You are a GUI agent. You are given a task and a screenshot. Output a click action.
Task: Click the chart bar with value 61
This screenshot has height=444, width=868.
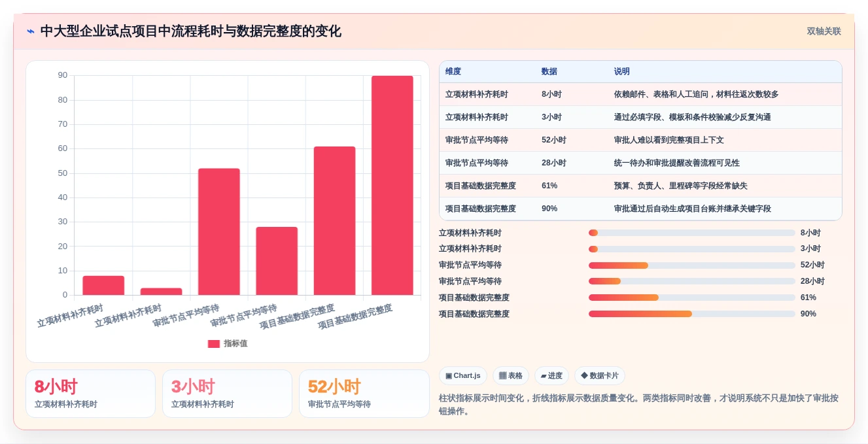334,220
